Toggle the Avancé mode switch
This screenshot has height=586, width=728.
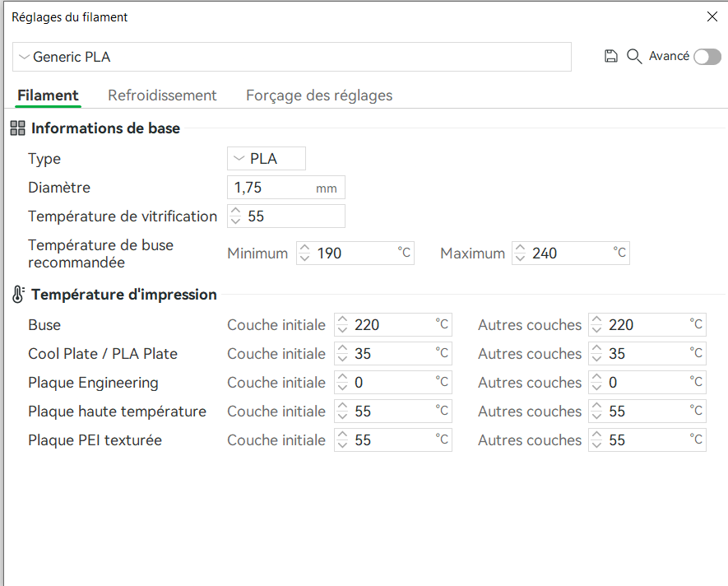(707, 57)
